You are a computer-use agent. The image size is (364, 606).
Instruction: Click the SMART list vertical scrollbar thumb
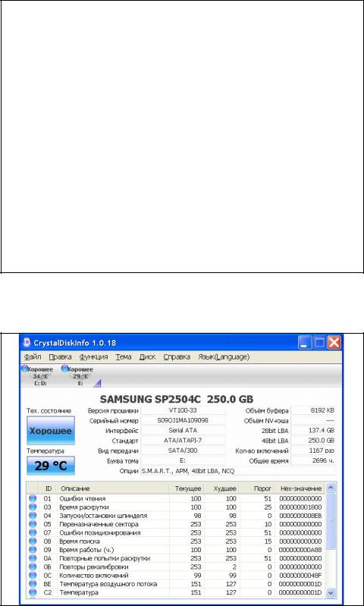point(331,521)
